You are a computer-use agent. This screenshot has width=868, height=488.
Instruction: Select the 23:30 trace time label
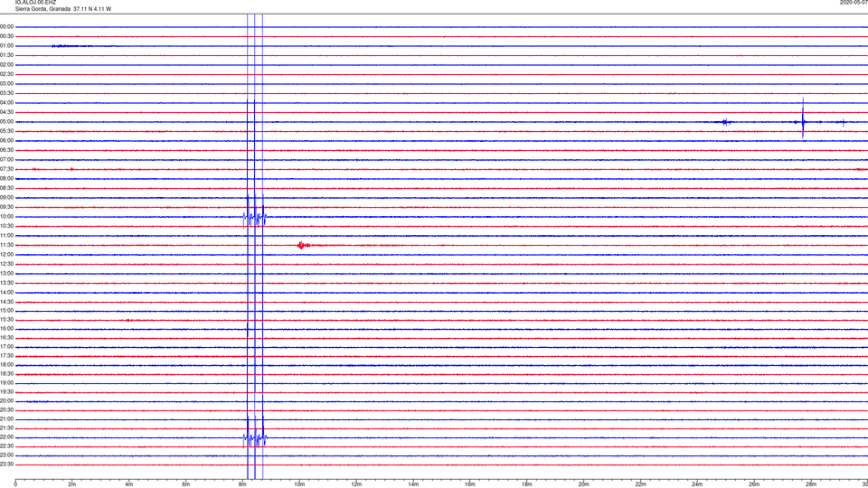click(x=7, y=465)
